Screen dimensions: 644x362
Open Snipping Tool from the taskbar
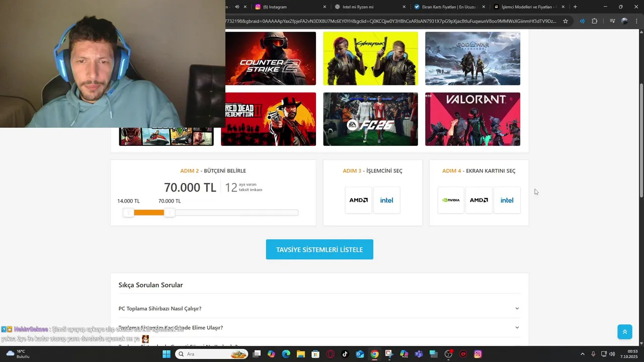coord(389,354)
